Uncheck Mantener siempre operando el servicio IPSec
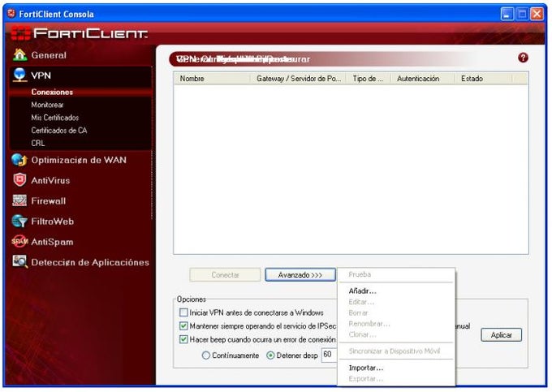This screenshot has height=392, width=552. click(x=183, y=325)
